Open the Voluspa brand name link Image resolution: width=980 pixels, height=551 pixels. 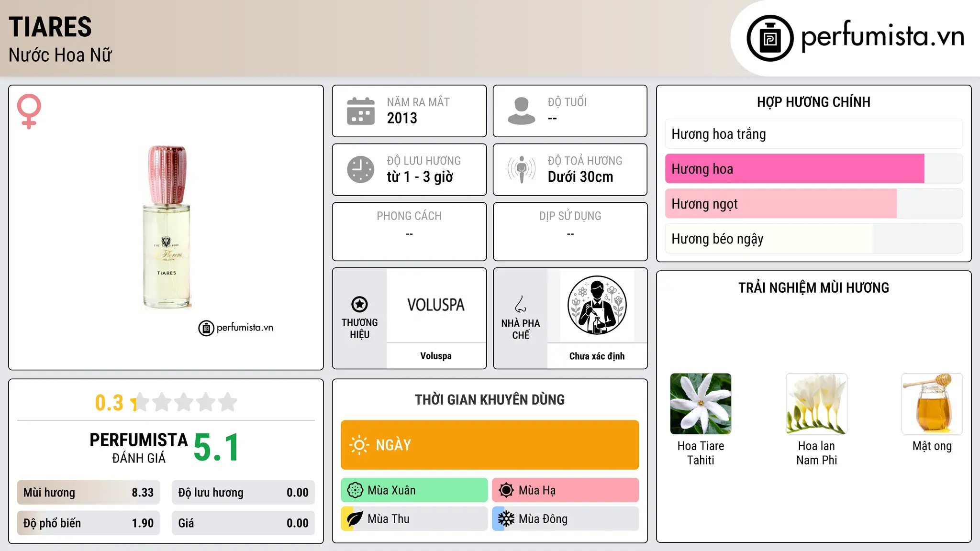click(436, 356)
